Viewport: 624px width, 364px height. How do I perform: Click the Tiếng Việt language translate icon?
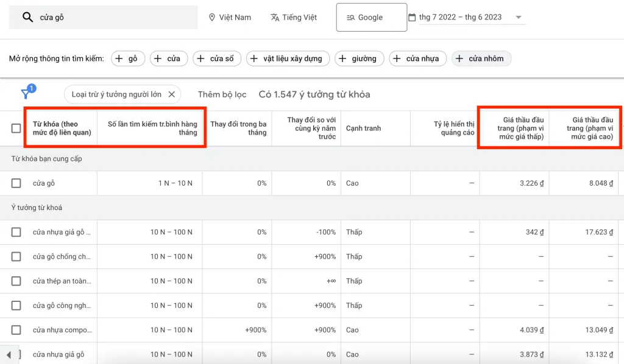pyautogui.click(x=275, y=18)
